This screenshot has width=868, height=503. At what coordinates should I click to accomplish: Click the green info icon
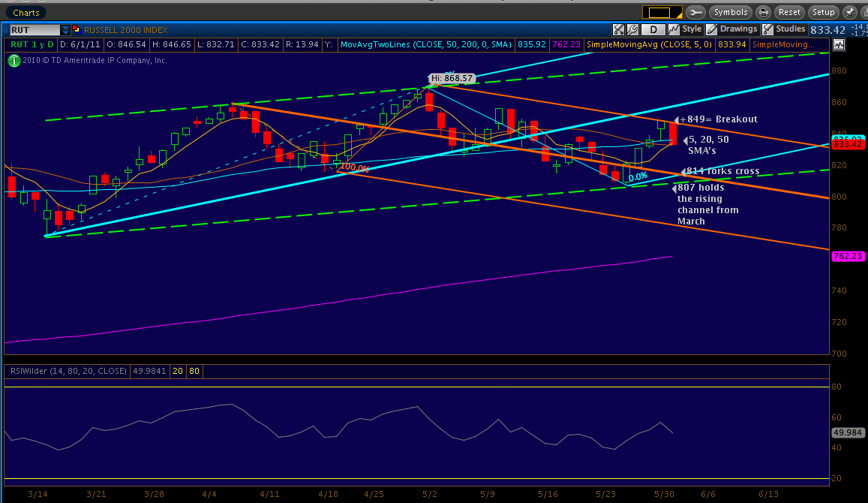tap(14, 60)
